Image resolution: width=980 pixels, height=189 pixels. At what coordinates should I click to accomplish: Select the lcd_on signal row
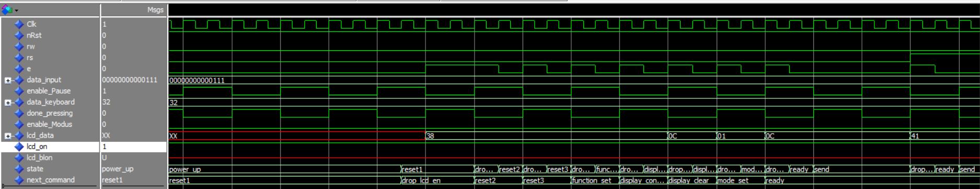[x=84, y=147]
